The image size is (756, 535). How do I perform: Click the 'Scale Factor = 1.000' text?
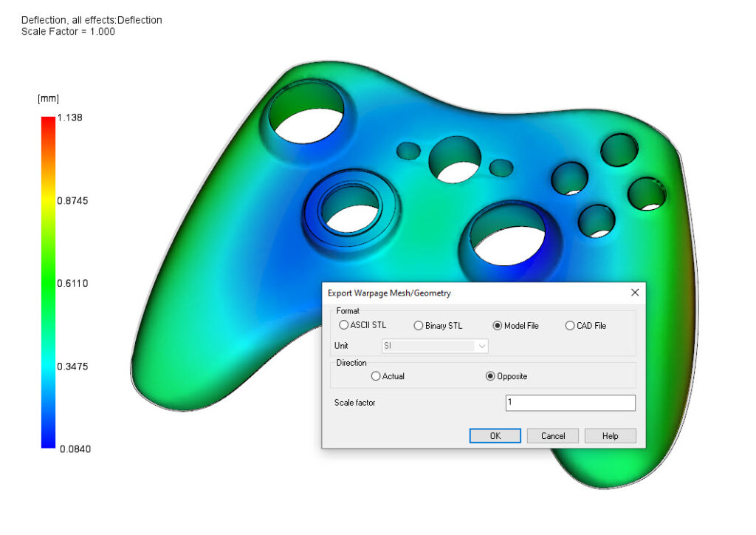pyautogui.click(x=68, y=32)
